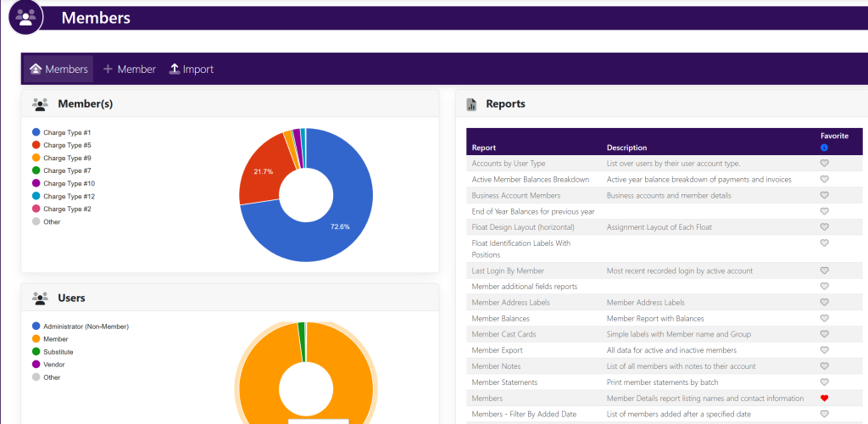Toggle favorite heart for Member Balances
Viewport: 868px width, 424px height.
coord(824,318)
